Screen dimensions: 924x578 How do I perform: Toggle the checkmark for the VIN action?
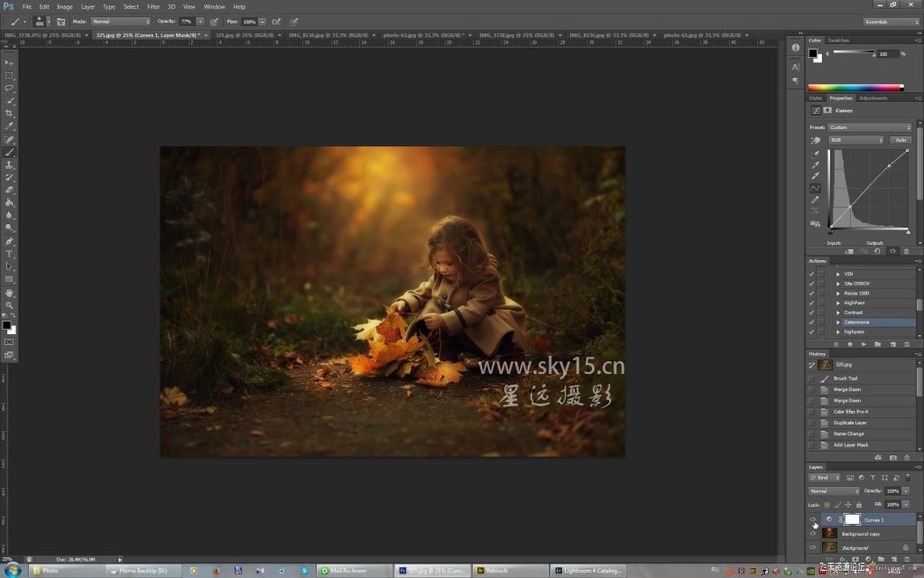[811, 274]
